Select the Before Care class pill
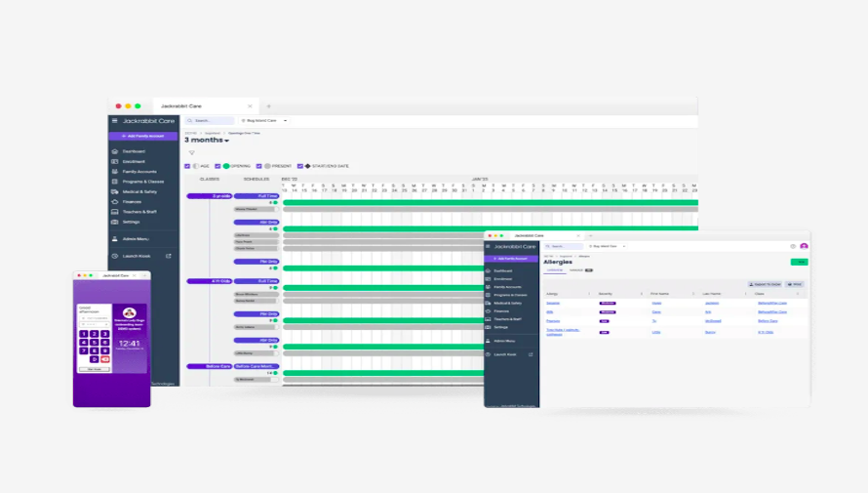Viewport: 868px width, 493px height. [209, 366]
